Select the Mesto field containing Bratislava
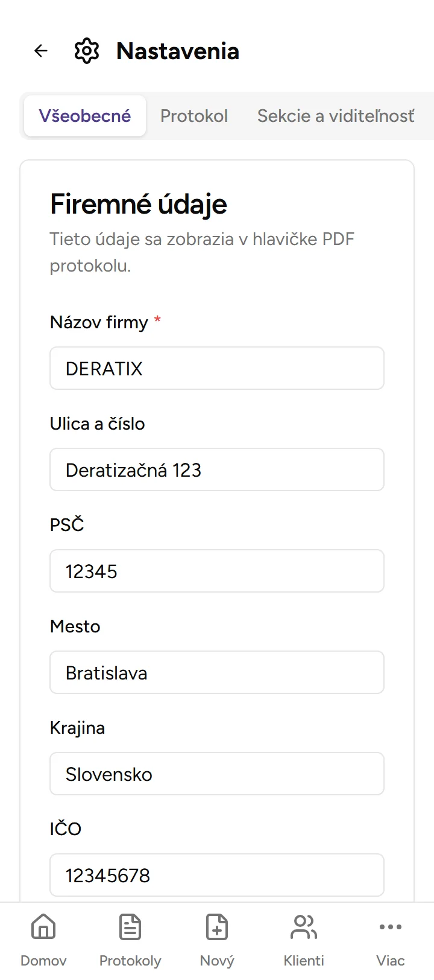Screen dimensions: 434x980 [217, 672]
